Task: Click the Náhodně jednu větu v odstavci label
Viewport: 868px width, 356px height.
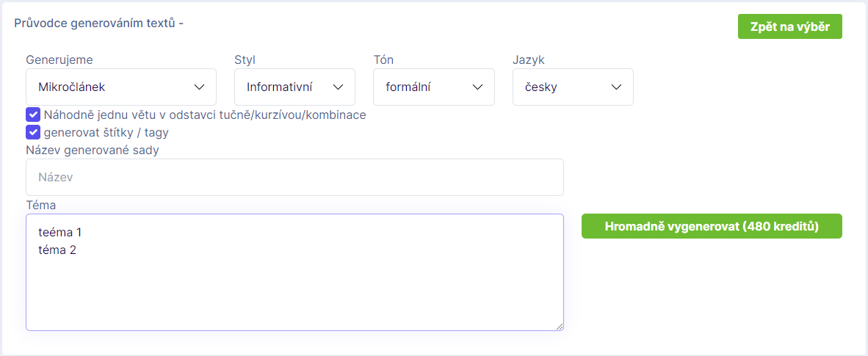Action: coord(205,115)
